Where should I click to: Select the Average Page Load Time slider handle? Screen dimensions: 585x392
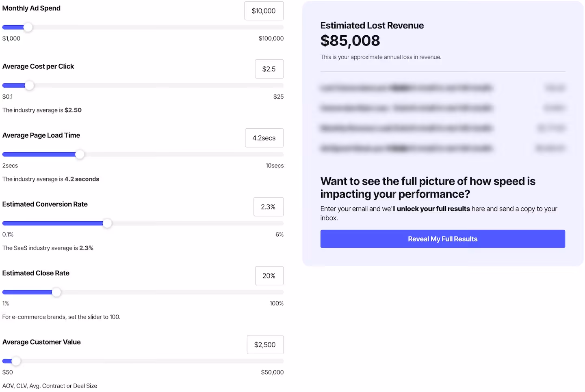(80, 154)
